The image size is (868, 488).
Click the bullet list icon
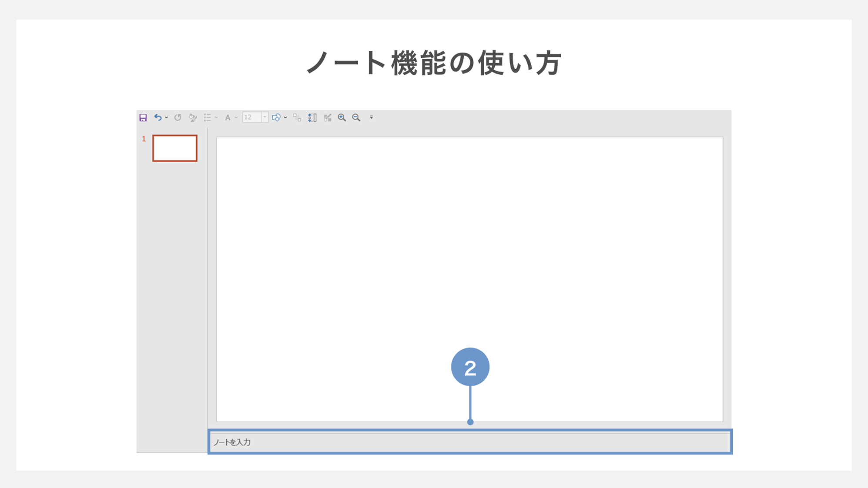pos(211,117)
